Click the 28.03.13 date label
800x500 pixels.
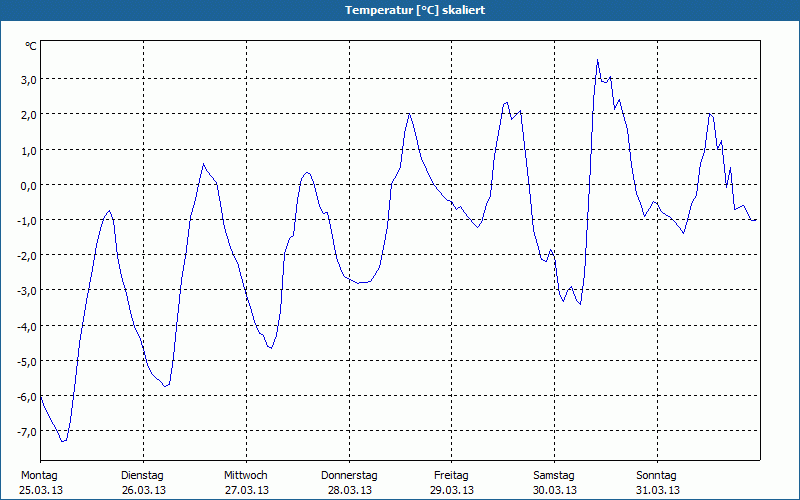click(349, 490)
